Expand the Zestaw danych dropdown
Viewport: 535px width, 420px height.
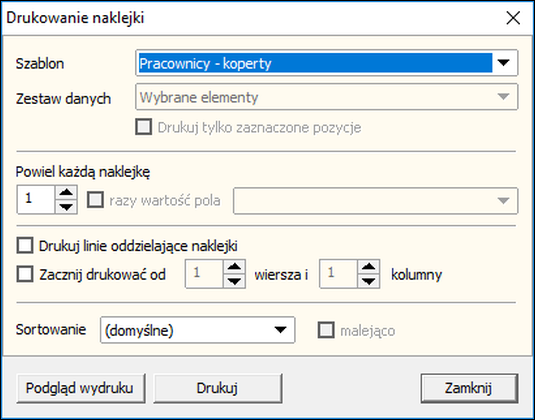(504, 97)
